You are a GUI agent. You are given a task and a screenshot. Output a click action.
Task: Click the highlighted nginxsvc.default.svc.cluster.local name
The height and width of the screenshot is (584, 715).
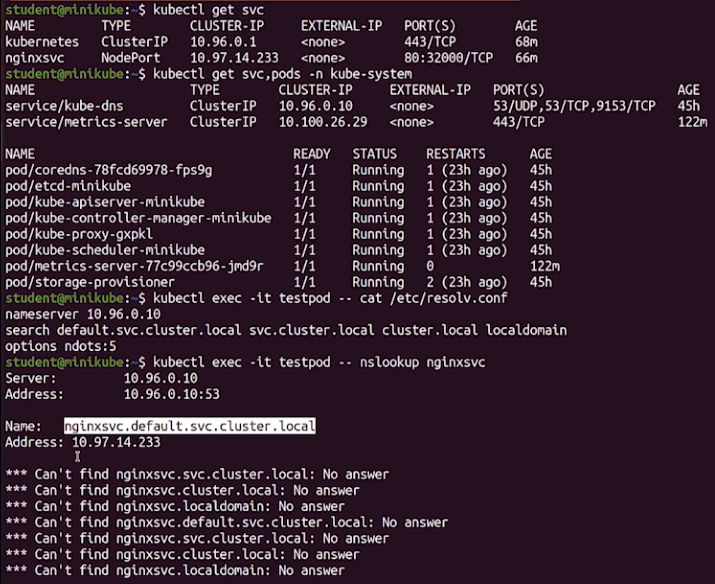[x=189, y=426]
